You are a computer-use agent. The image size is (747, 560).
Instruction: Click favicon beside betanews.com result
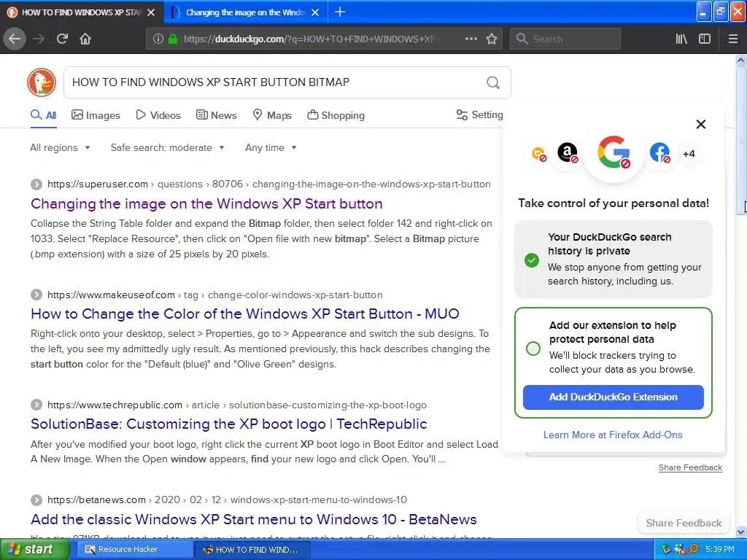pos(36,500)
